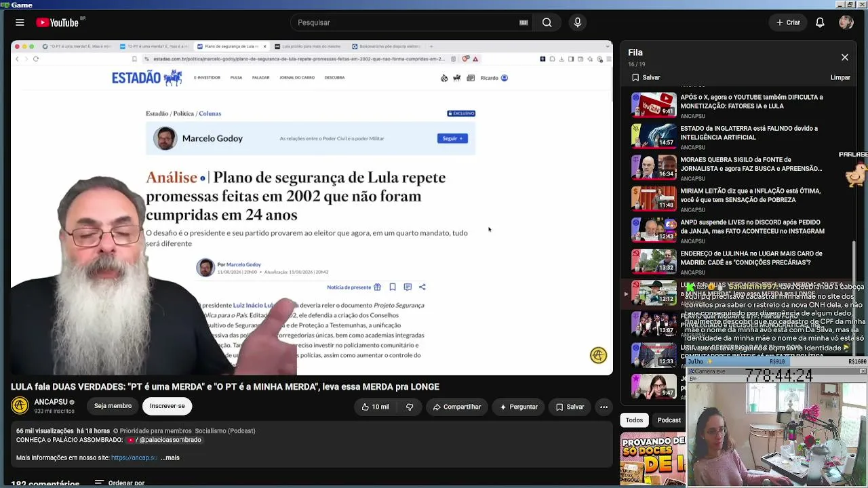Click the 16 / 19 queue position text
The image size is (868, 488).
click(637, 64)
